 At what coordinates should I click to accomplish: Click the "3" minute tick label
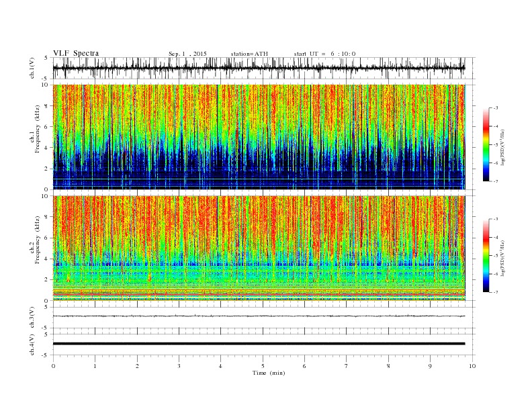[x=179, y=366]
